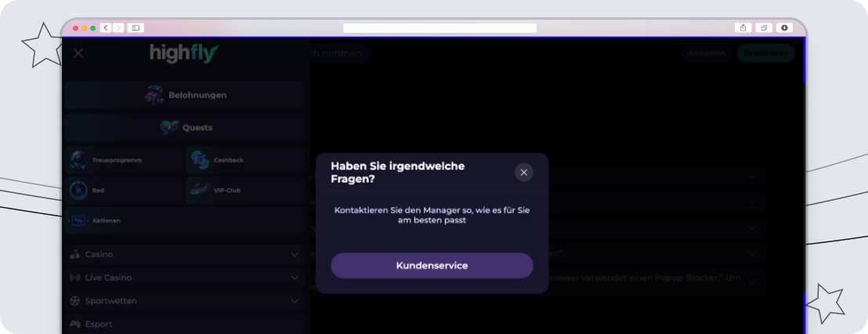Expand the fourth FAQ row chevron

click(x=752, y=254)
